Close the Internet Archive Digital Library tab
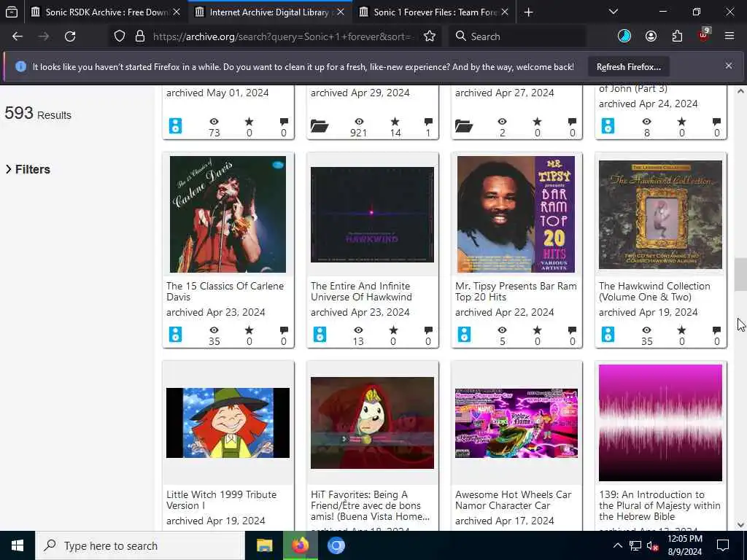Viewport: 747px width, 560px height. [x=341, y=12]
